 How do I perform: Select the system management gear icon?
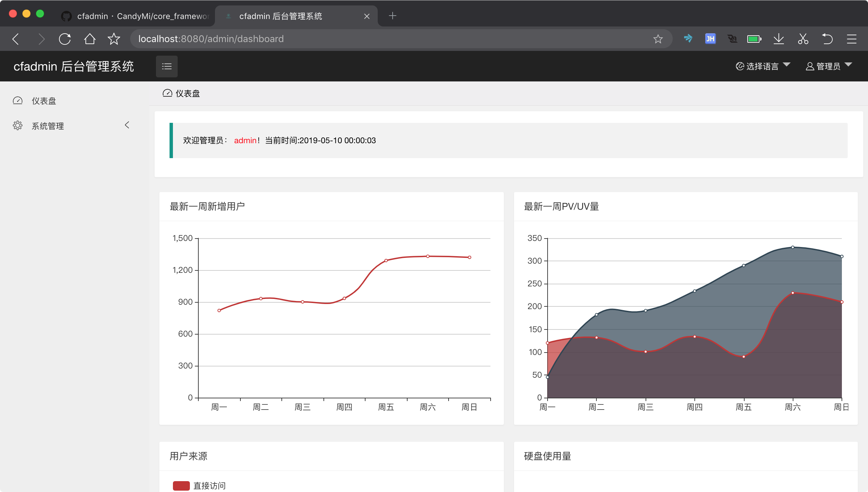[18, 126]
